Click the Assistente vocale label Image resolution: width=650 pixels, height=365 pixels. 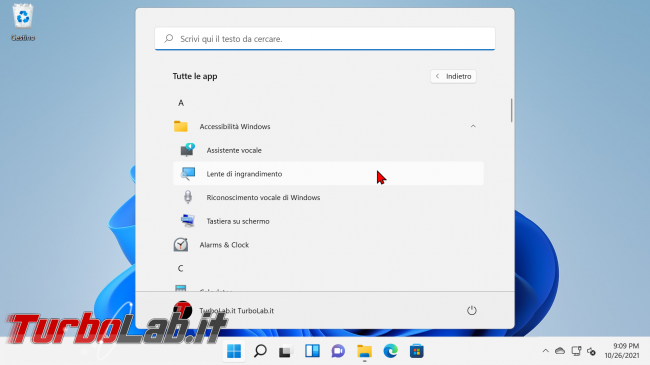coord(234,150)
